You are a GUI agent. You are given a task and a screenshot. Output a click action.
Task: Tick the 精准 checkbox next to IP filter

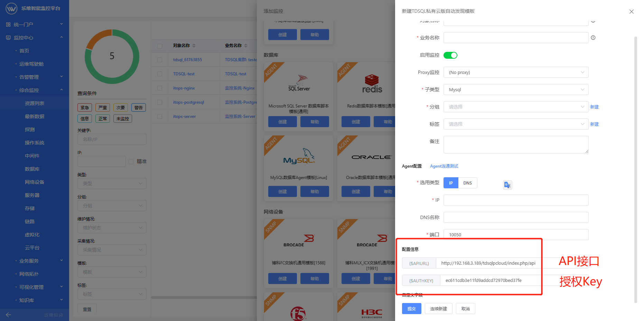pyautogui.click(x=131, y=161)
